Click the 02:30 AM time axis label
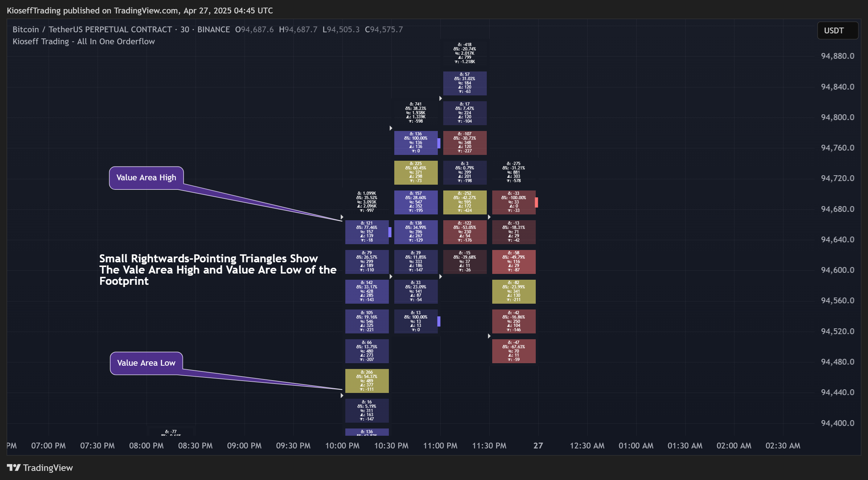Image resolution: width=868 pixels, height=480 pixels. [783, 446]
